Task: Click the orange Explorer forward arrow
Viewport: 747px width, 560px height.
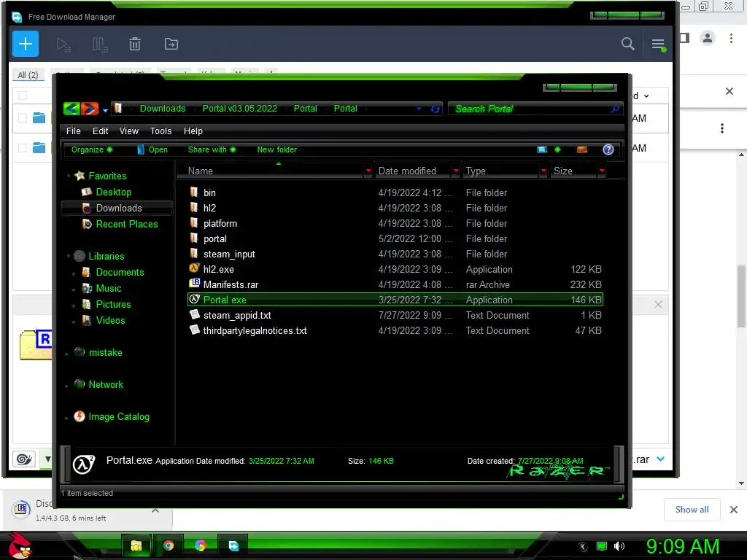Action: (x=90, y=109)
